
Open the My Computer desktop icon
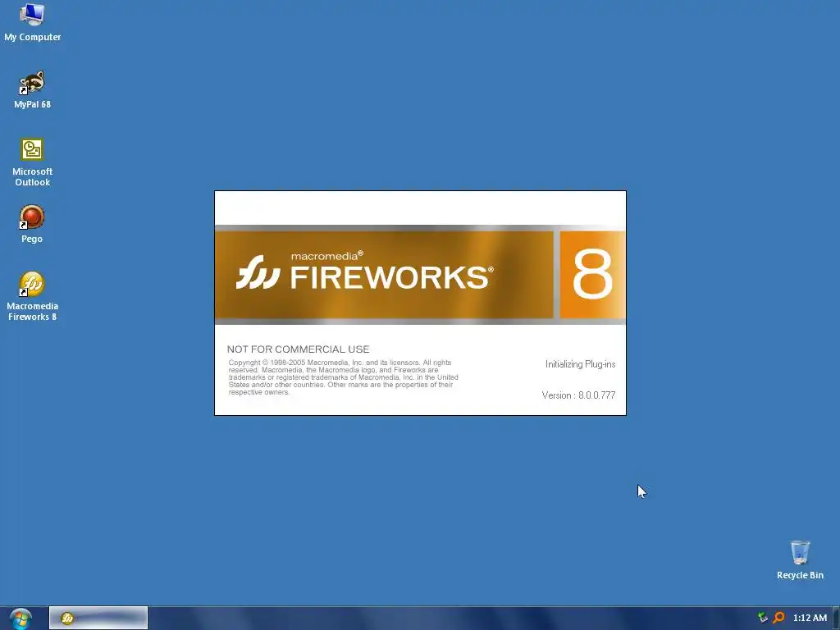pos(32,22)
